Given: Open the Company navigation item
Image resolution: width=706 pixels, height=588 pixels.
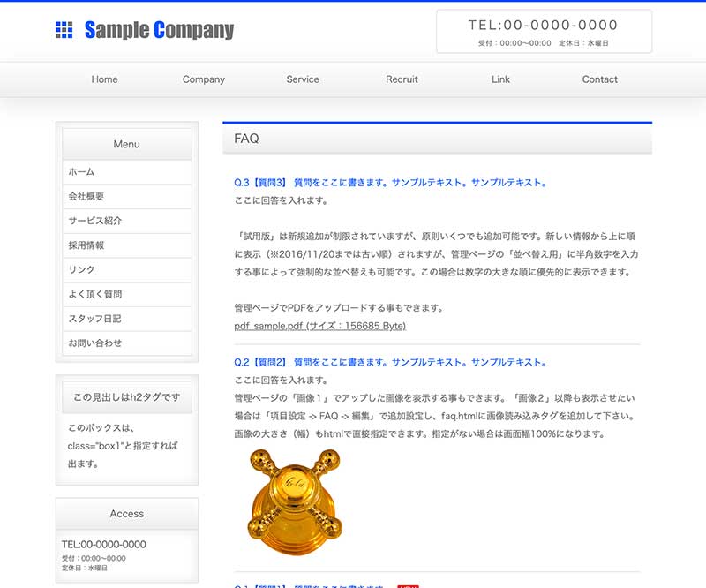Looking at the screenshot, I should coord(204,79).
